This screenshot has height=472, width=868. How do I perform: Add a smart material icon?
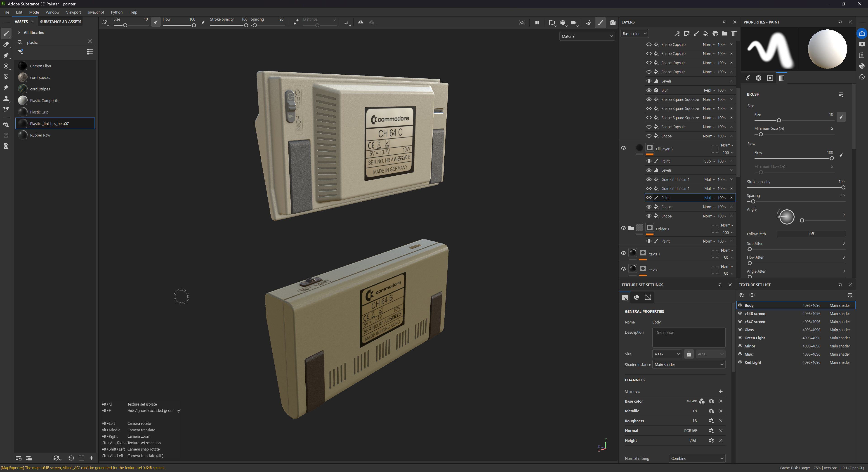pos(715,33)
